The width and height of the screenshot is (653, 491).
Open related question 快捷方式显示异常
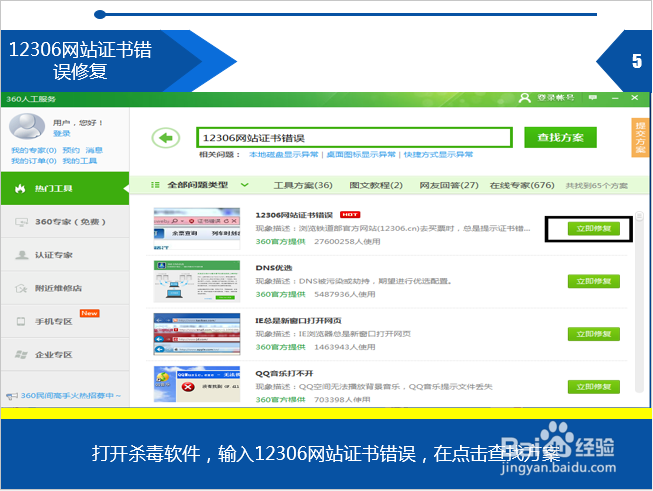tap(439, 155)
